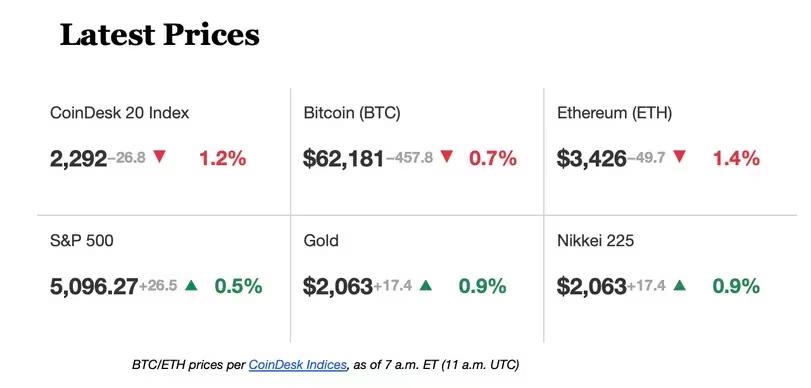Click the $62,181 Bitcoin price
Viewport: 811px width, 388px height.
point(343,159)
